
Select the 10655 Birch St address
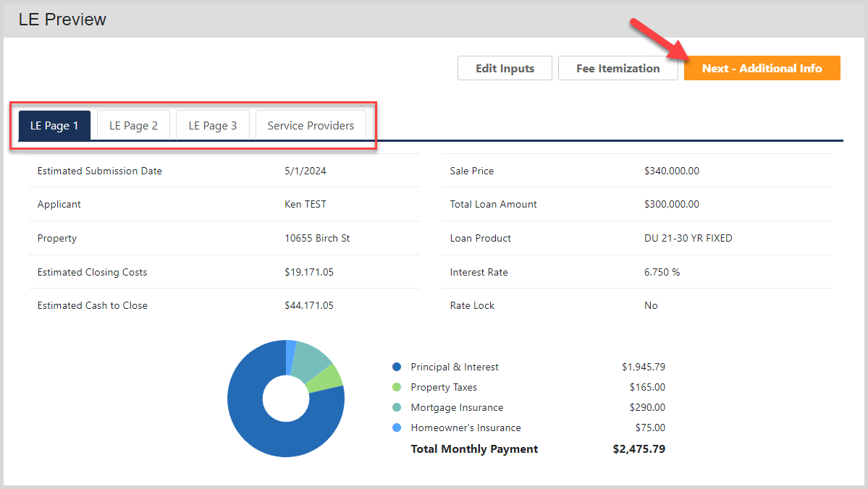coord(317,239)
